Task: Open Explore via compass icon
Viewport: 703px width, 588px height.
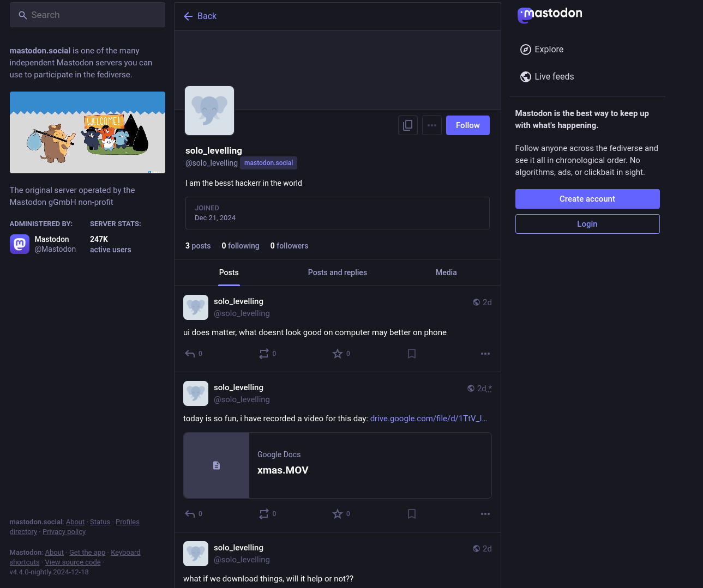Action: tap(526, 50)
